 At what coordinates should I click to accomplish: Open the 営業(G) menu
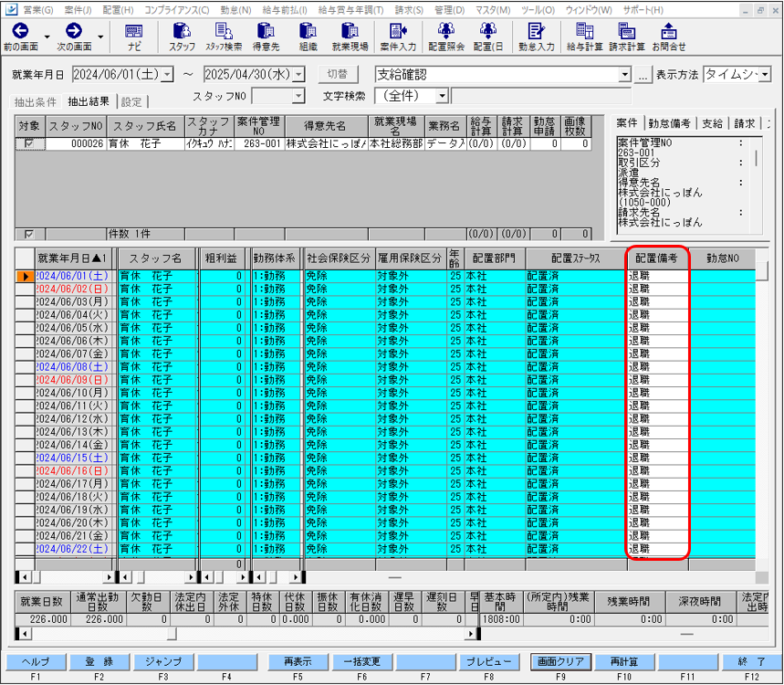point(38,10)
